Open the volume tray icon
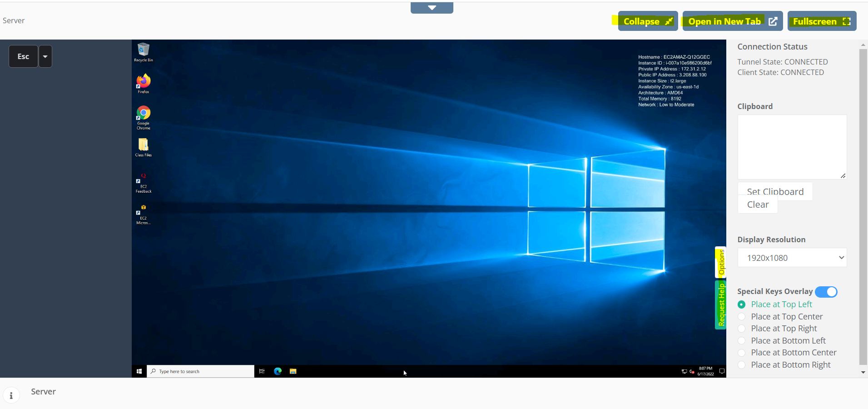The height and width of the screenshot is (409, 868). (692, 372)
